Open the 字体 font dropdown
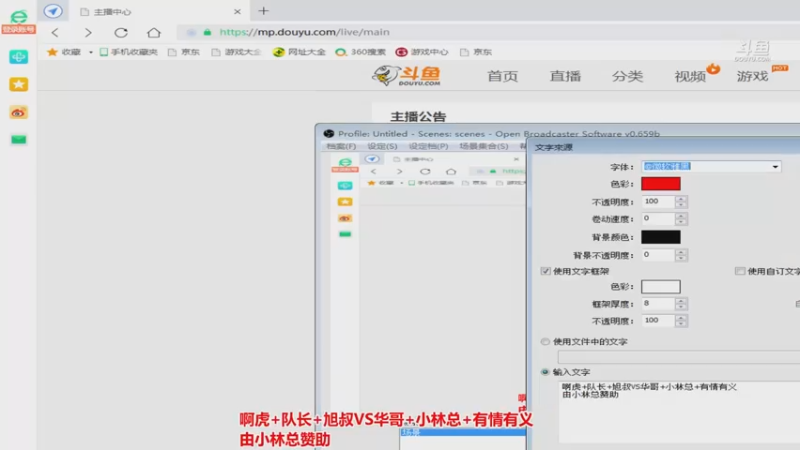Screen dimensions: 800x450 tap(711, 166)
